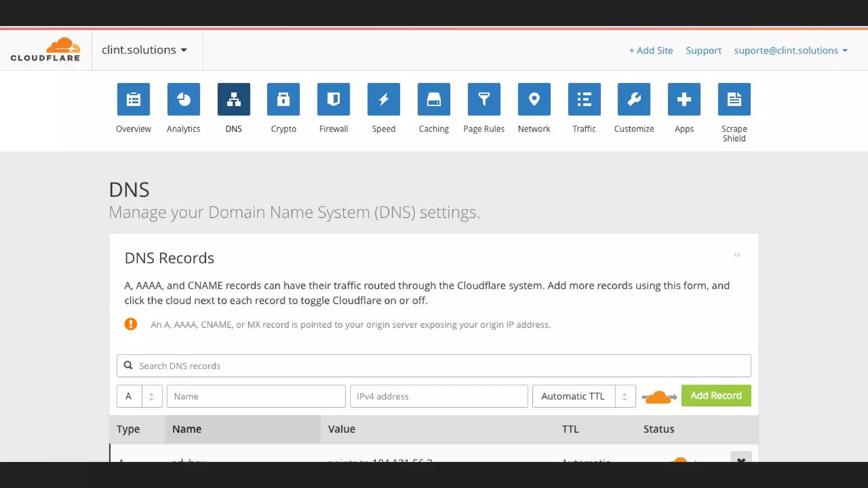Image resolution: width=868 pixels, height=488 pixels.
Task: Sort records by the Name column header
Action: 187,429
